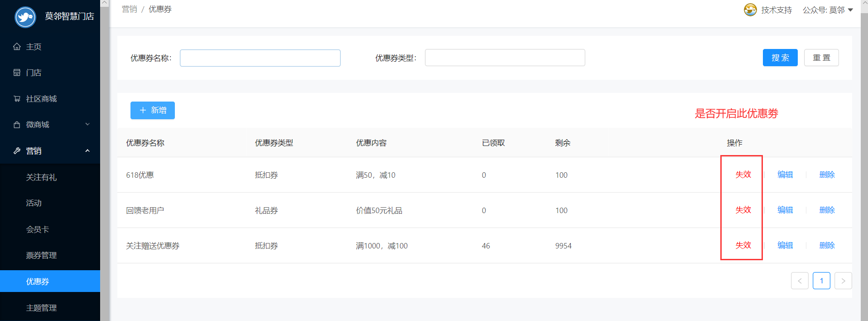Select 优惠券 submenu item

click(50, 281)
